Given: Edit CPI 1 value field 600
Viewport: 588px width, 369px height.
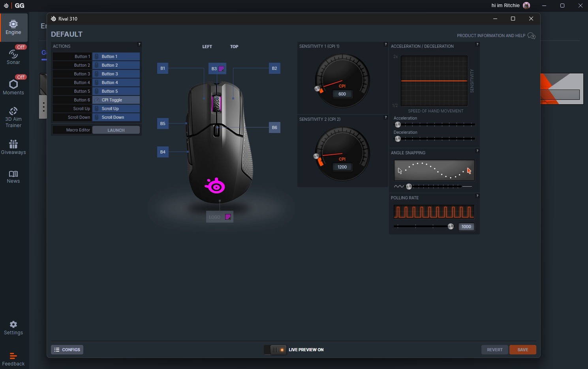Looking at the screenshot, I should coord(342,94).
